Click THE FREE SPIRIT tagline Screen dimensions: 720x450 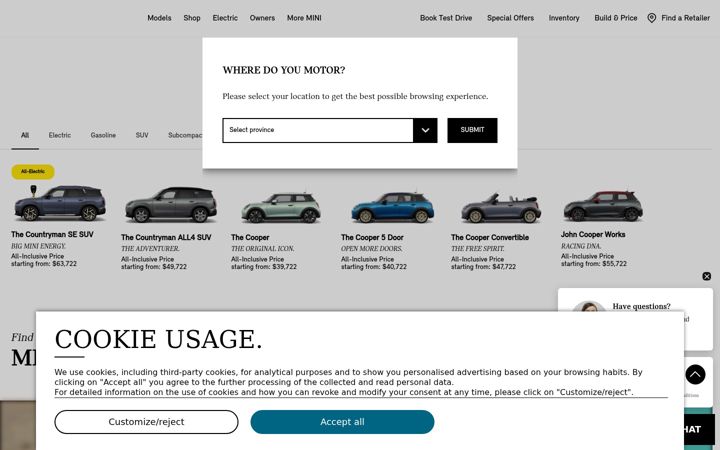pos(478,249)
